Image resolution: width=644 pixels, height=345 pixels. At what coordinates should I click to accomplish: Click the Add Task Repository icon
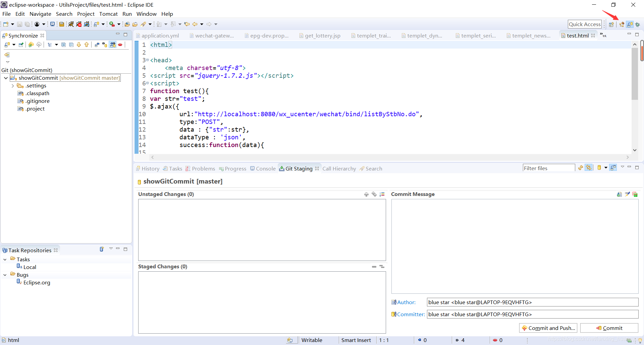pyautogui.click(x=102, y=249)
